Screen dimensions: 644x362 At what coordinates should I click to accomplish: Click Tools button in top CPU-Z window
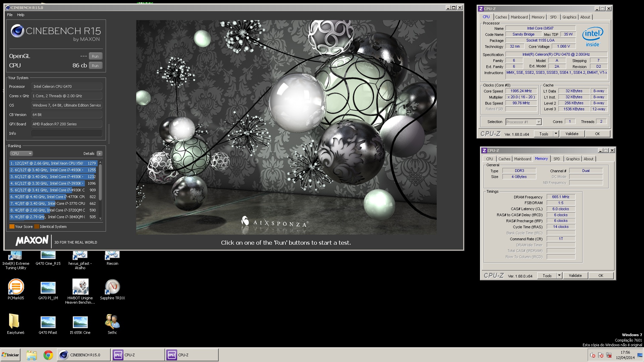tap(544, 134)
